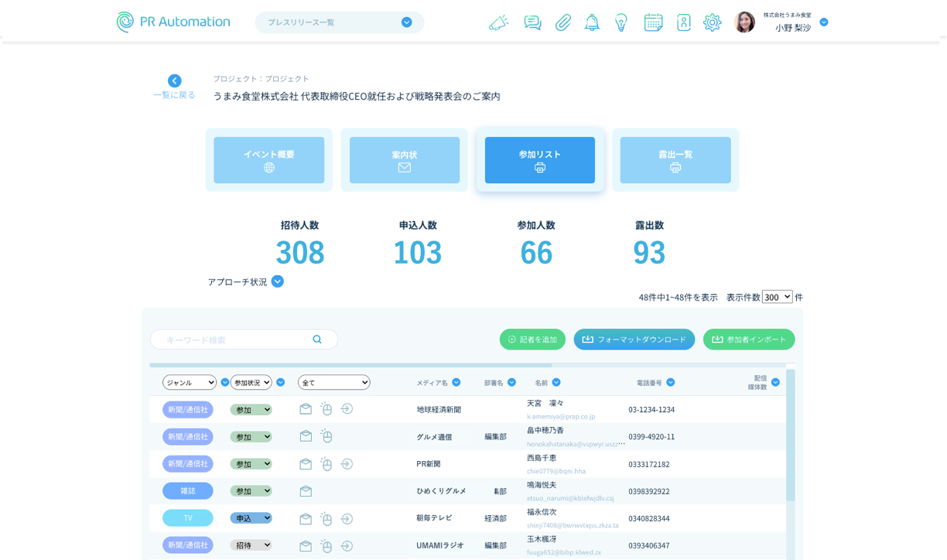Change 朝毎テレビ status from 申込
This screenshot has height=560, width=947.
coord(251,518)
